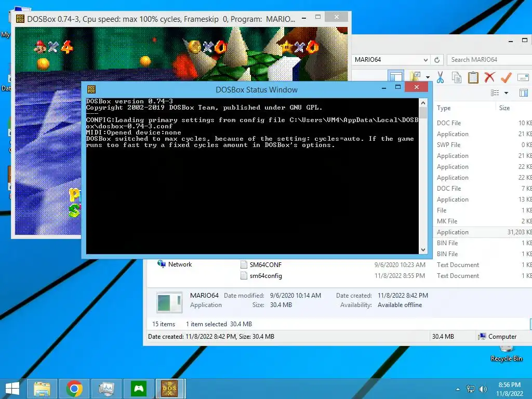This screenshot has height=399, width=532.
Task: Click the coin counter in game
Action: click(x=208, y=47)
